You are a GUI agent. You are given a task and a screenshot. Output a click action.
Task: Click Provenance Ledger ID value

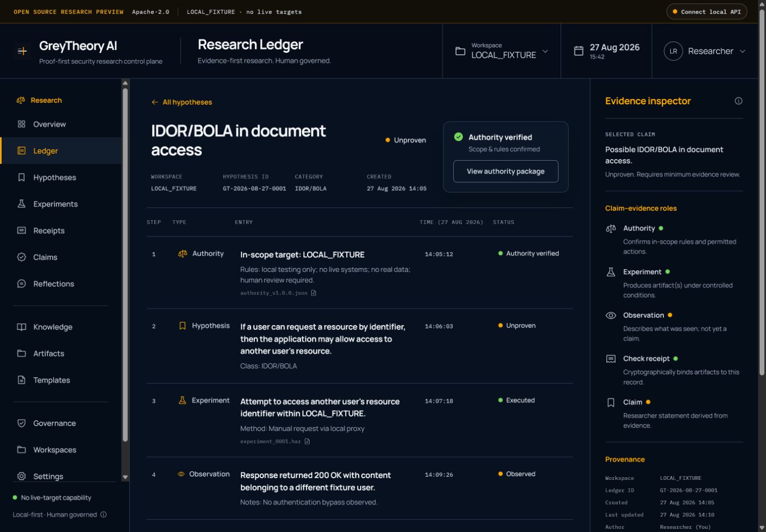(x=689, y=490)
